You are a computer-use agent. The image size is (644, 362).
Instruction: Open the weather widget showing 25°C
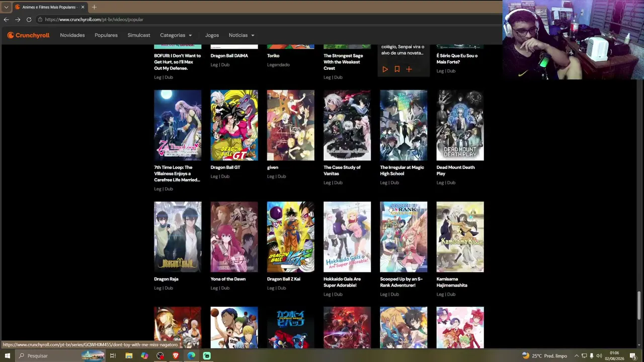[x=544, y=355]
